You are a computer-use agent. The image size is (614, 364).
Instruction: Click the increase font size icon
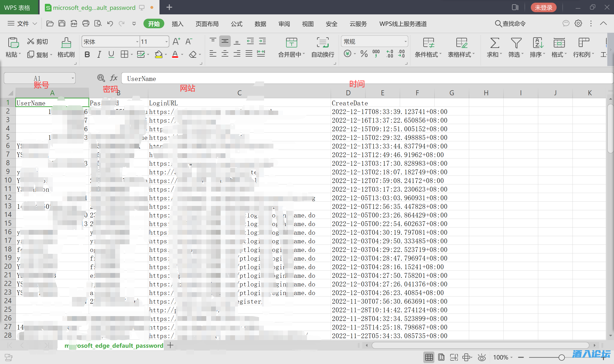point(176,41)
